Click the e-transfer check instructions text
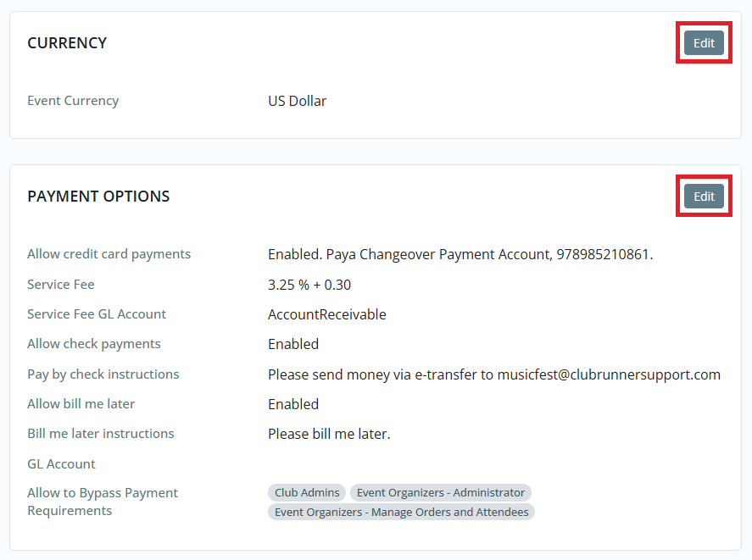Image resolution: width=752 pixels, height=560 pixels. (x=493, y=374)
